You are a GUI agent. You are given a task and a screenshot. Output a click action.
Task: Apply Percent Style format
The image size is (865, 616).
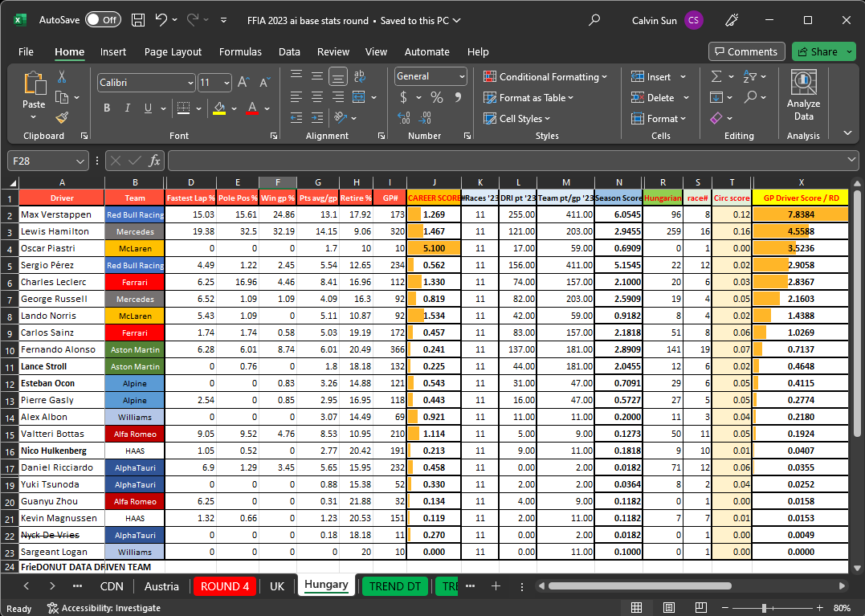click(x=437, y=98)
